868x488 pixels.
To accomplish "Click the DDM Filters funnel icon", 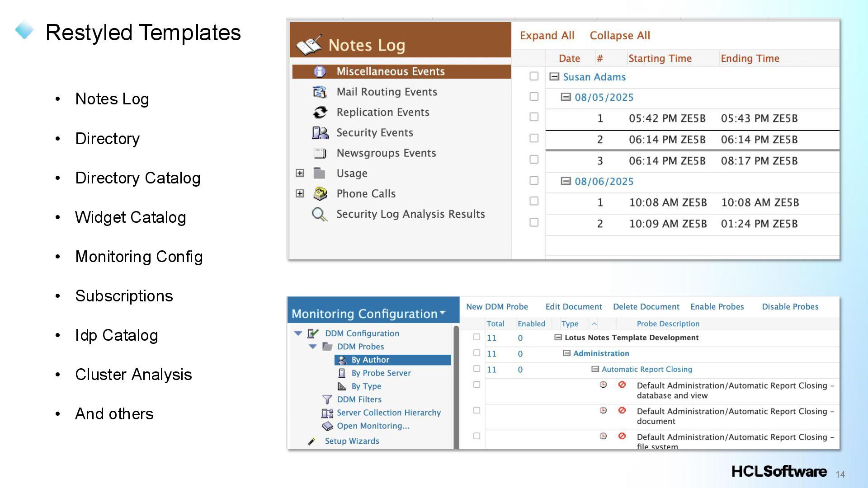I will pos(327,399).
